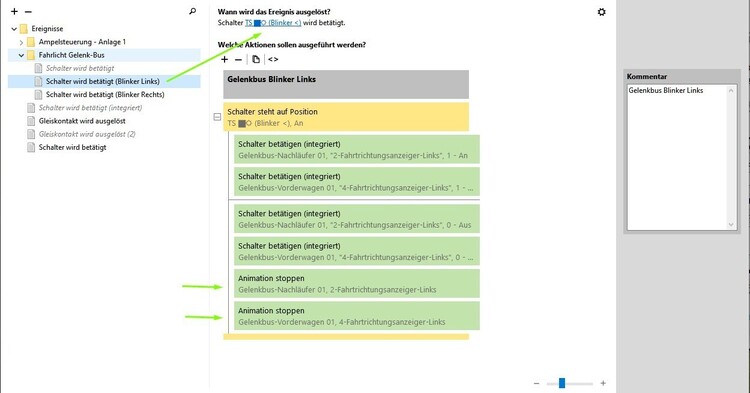Select action Nachläufer 01 Fahrtrichtungsanzeiger-Links 1 - An
The image size is (750, 393).
[357, 149]
